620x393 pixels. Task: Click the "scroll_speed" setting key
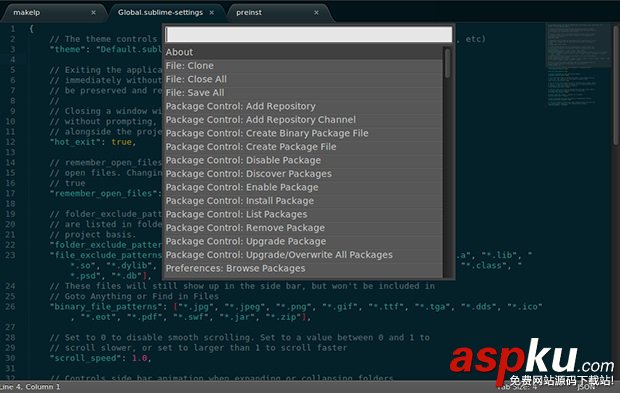[87, 358]
